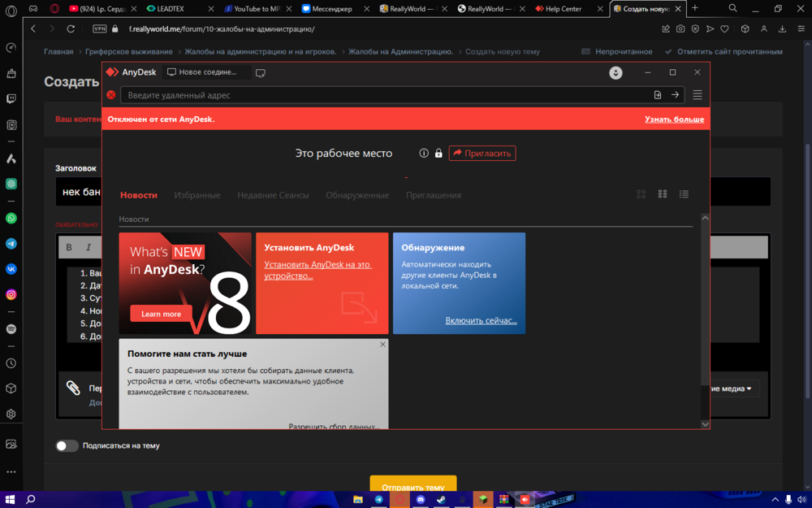The width and height of the screenshot is (812, 508).
Task: Open Гриферское выживание breadcrumb link
Action: coord(129,51)
